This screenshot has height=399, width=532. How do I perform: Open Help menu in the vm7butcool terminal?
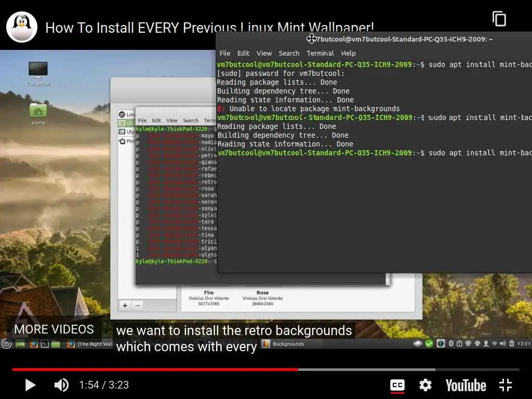point(348,54)
